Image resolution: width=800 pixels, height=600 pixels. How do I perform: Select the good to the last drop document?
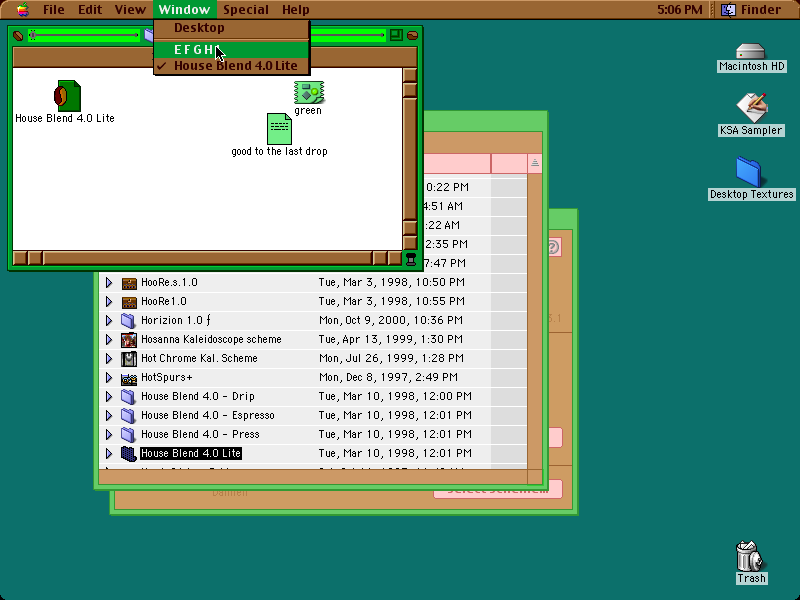279,129
